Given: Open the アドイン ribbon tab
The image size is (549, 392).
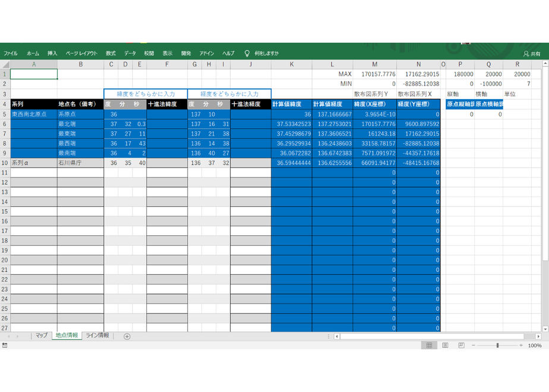Looking at the screenshot, I should 207,53.
